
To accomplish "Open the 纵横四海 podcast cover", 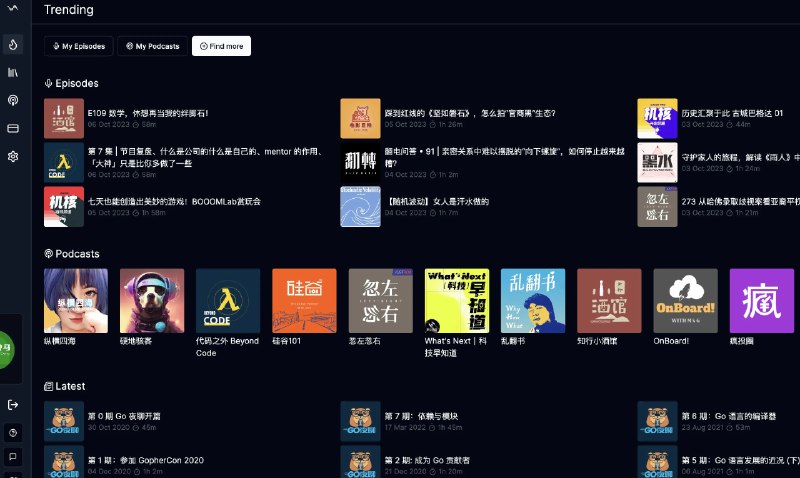I will [76, 301].
